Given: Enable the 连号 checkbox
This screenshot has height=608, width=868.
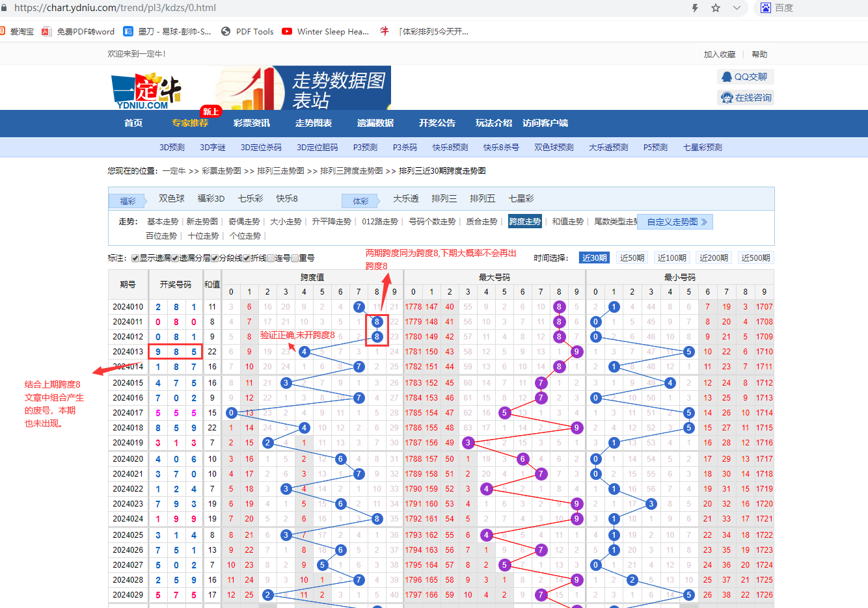Looking at the screenshot, I should pos(271,258).
